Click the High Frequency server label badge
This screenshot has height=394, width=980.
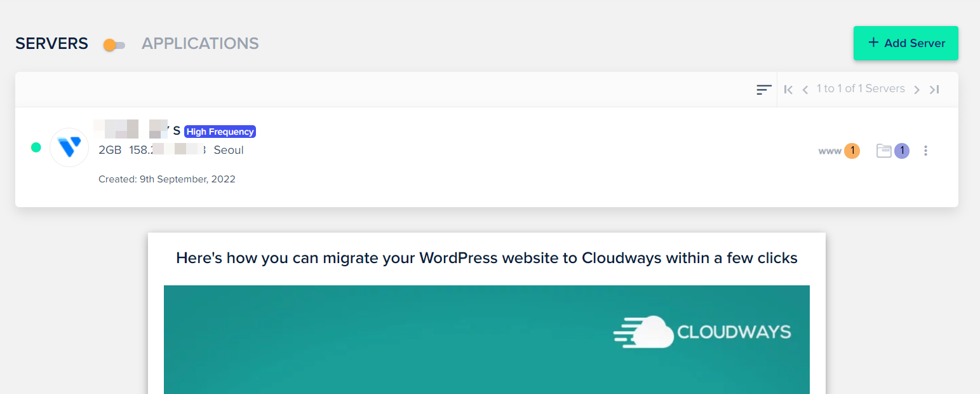[220, 132]
